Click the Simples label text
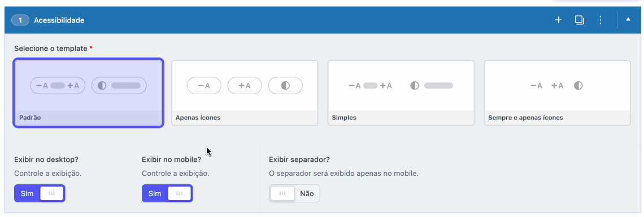 point(344,117)
